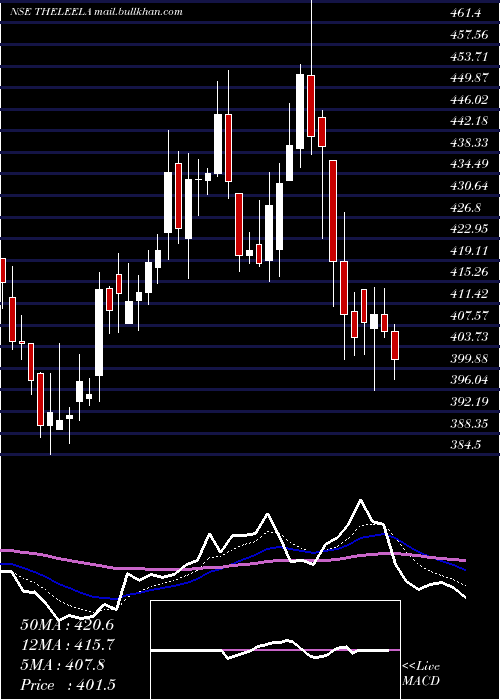500x700 pixels.
Task: Click inside the MACD inset chart
Action: [275, 650]
